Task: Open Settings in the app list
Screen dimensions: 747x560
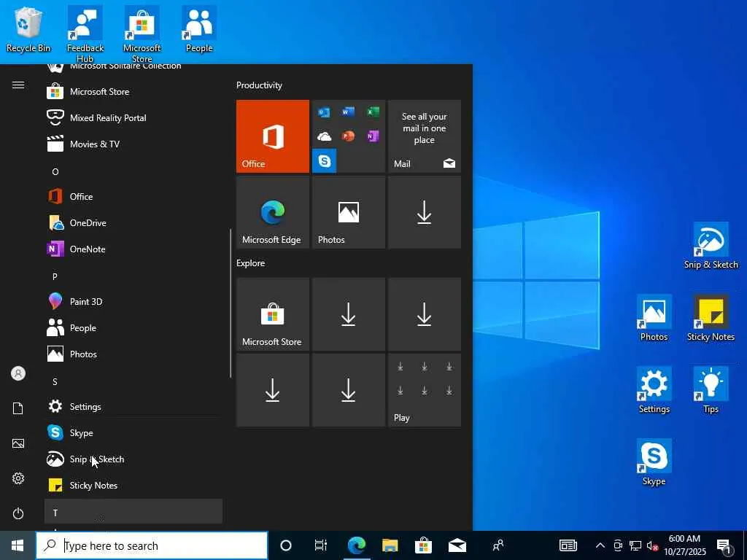Action: [x=133, y=407]
